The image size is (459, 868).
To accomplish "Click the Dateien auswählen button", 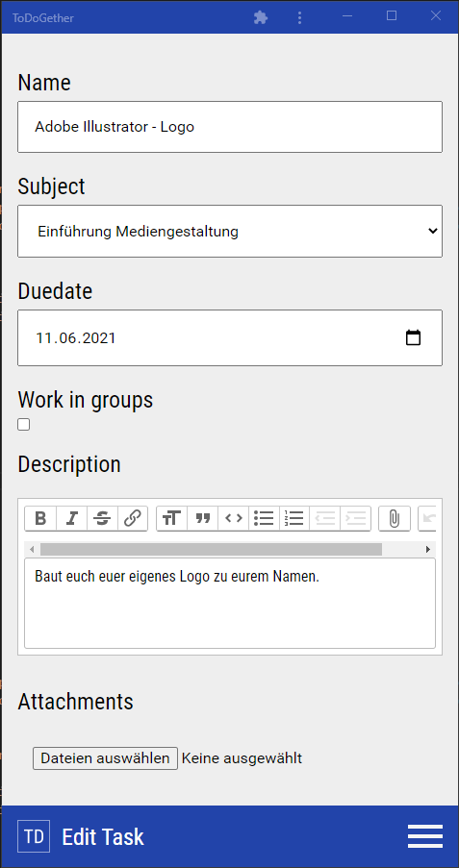I will coord(105,758).
